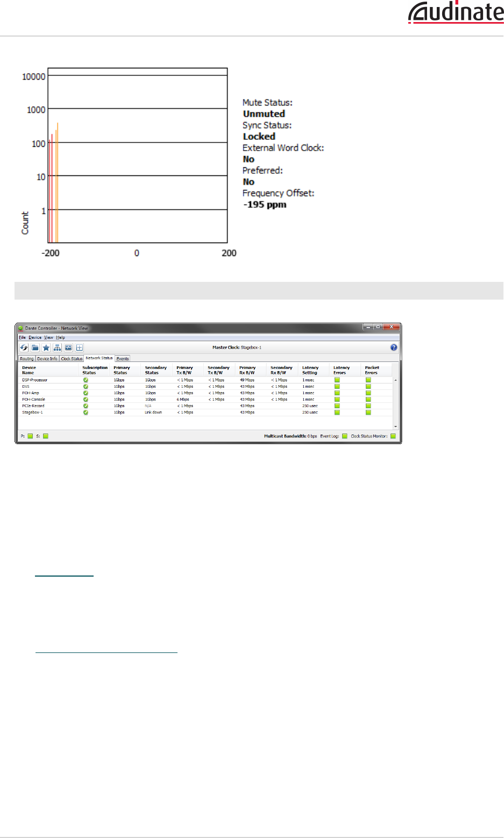Click FOH-Console subscription status checkmark
The image size is (504, 838).
[x=86, y=399]
